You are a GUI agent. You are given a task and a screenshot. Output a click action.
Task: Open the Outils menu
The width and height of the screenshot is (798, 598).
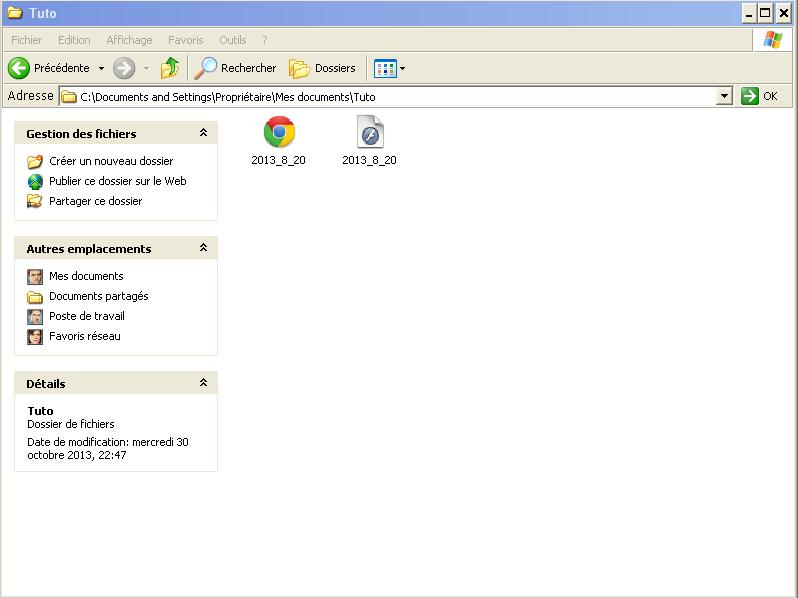[x=232, y=40]
